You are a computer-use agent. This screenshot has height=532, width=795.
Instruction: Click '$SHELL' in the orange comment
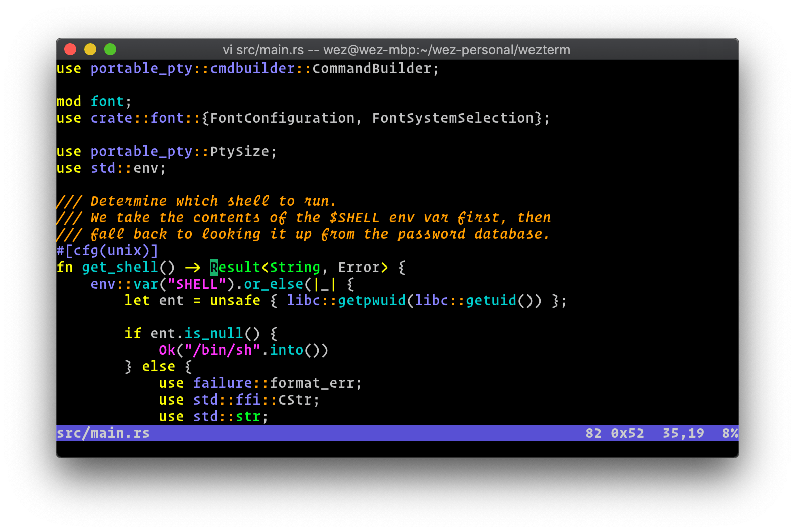(354, 217)
